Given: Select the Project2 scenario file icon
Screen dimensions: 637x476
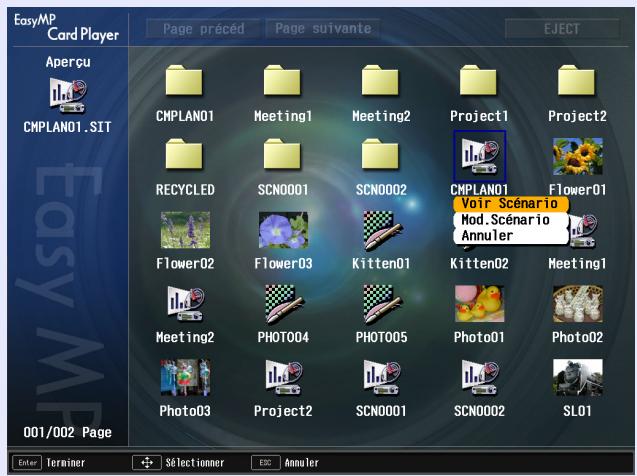Looking at the screenshot, I should (x=284, y=378).
